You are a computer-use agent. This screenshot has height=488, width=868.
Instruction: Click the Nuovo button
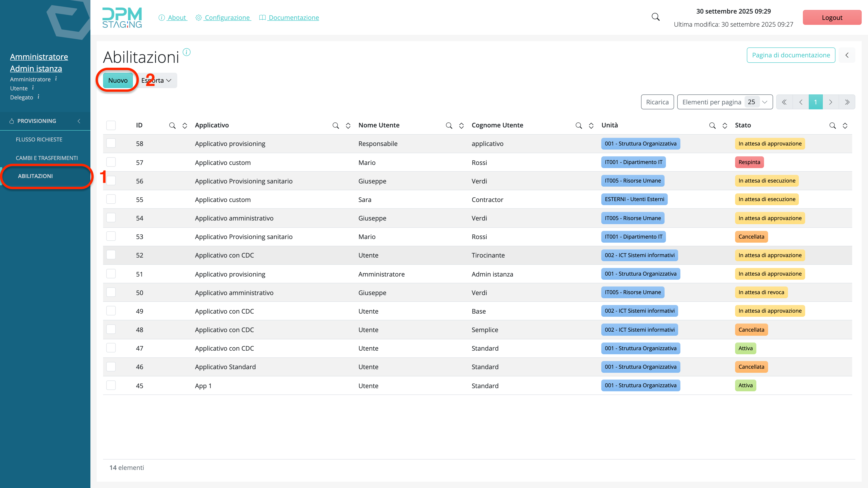[118, 80]
